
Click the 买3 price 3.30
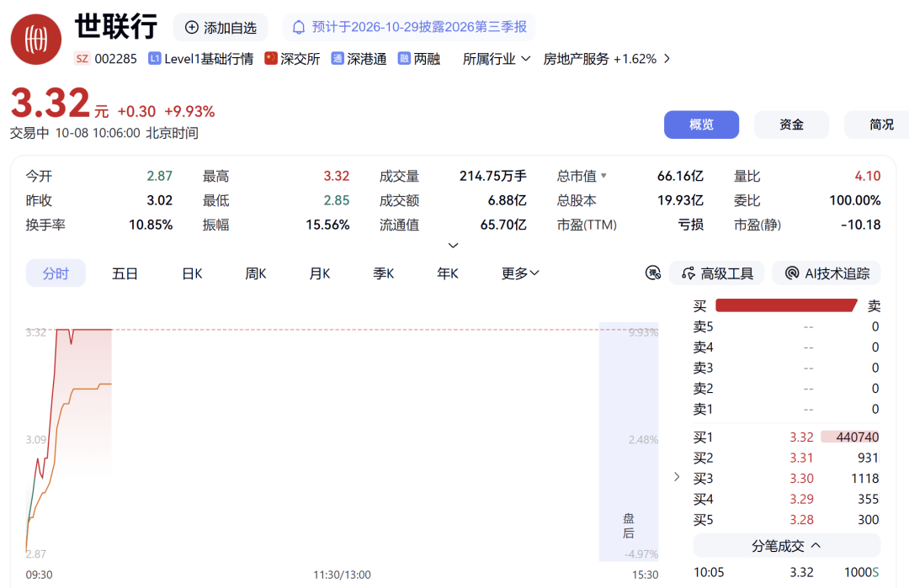pyautogui.click(x=802, y=479)
